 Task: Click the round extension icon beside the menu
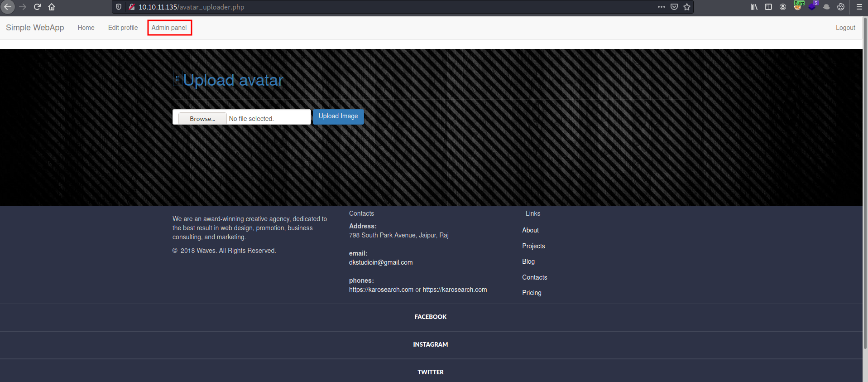tap(841, 7)
